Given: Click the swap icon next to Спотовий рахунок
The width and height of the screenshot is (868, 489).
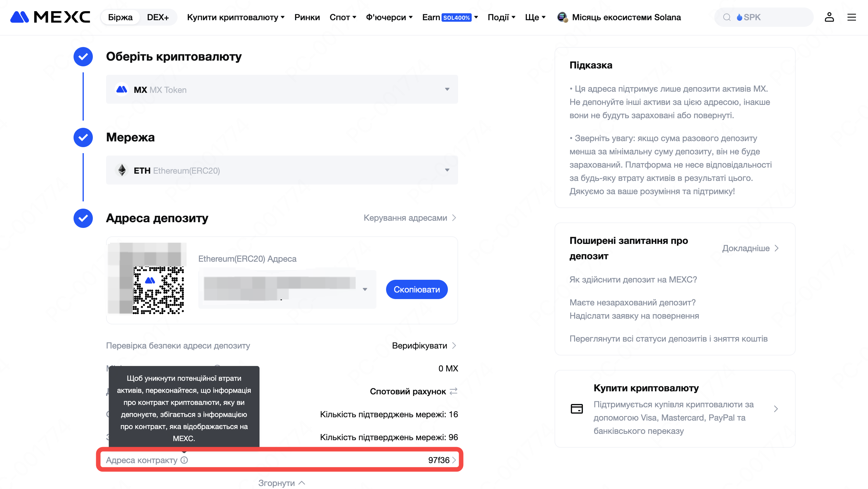Looking at the screenshot, I should tap(454, 391).
